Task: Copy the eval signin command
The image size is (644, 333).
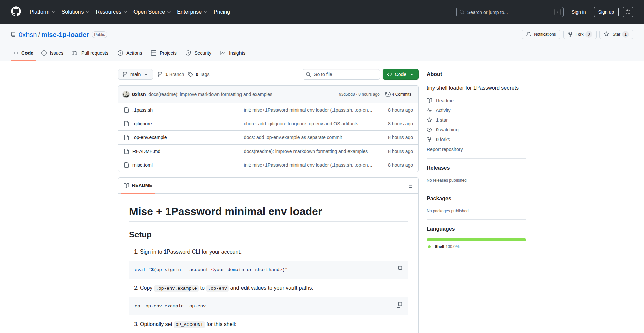Action: (399, 269)
